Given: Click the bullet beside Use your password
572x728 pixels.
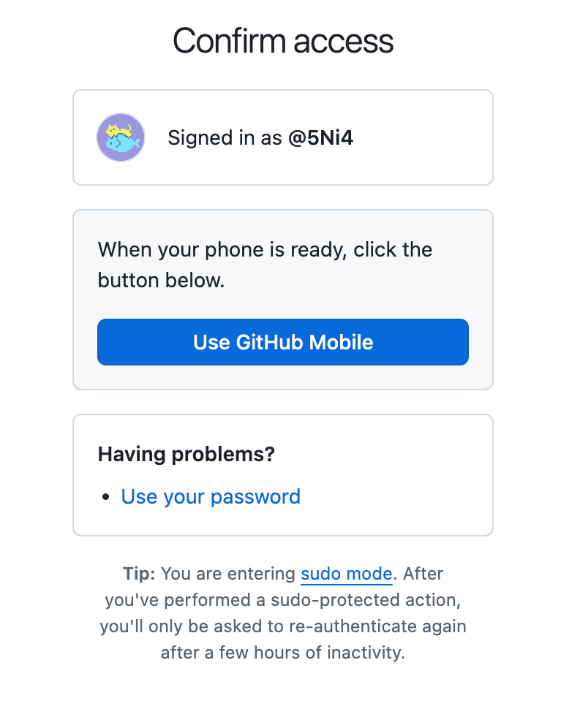Looking at the screenshot, I should 107,496.
